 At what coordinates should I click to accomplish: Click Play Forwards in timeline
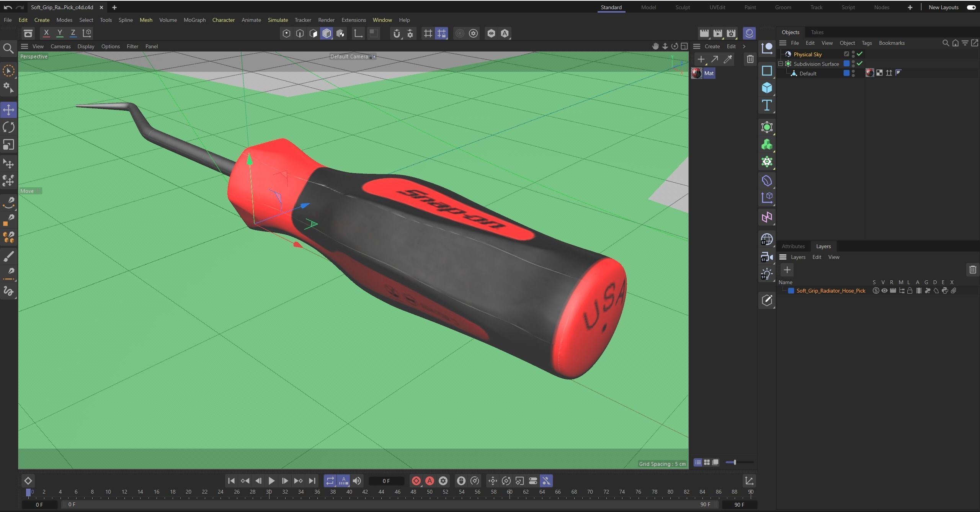pyautogui.click(x=271, y=481)
